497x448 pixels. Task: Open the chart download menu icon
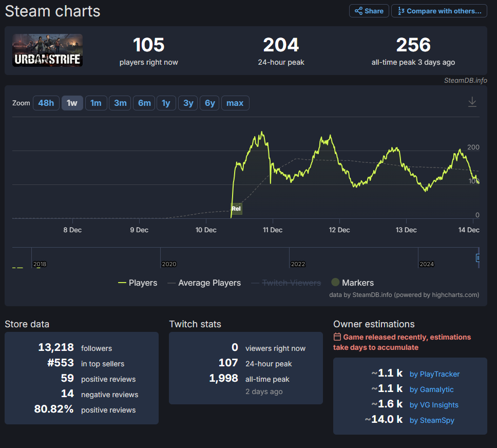[x=472, y=102]
